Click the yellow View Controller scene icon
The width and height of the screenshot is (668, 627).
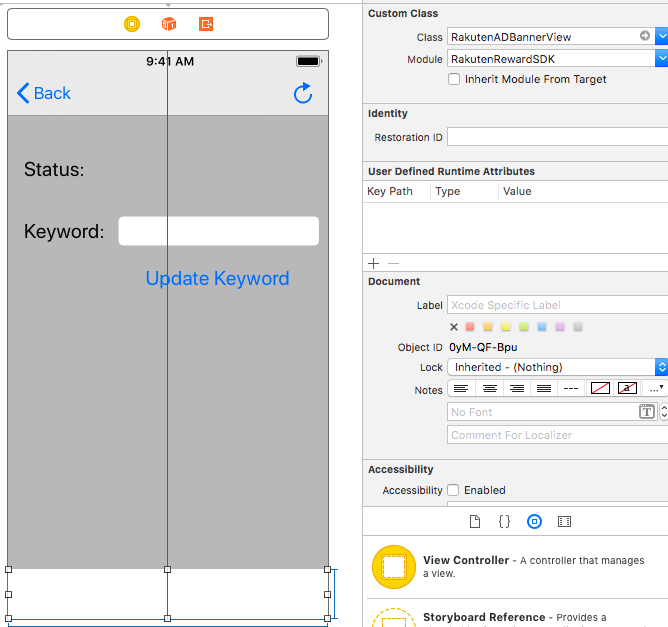(132, 24)
